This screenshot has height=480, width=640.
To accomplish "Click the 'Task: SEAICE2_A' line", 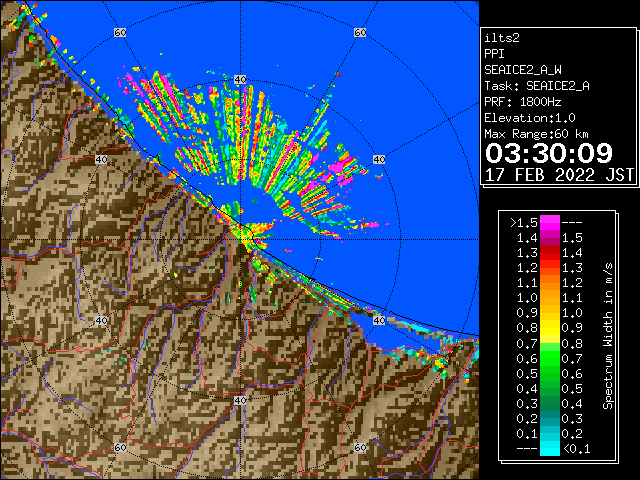I will click(537, 86).
